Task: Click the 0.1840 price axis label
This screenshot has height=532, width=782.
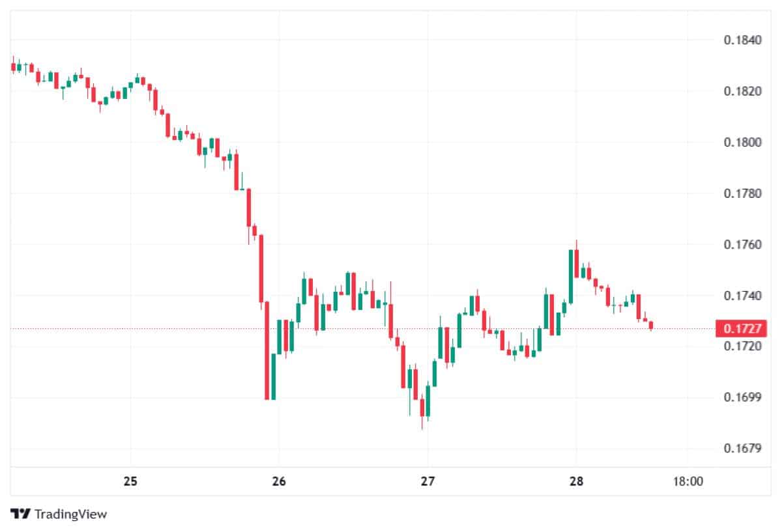Action: (742, 40)
